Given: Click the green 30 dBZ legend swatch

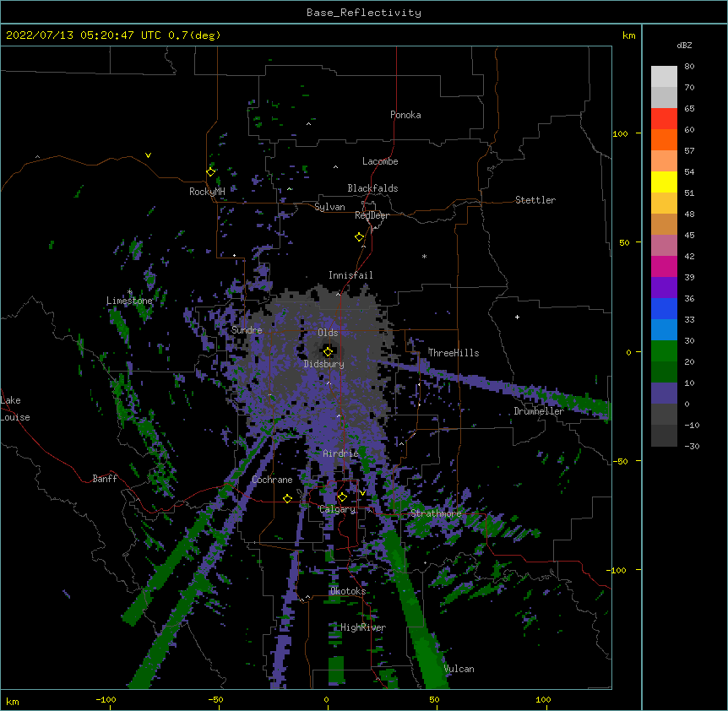Looking at the screenshot, I should pyautogui.click(x=664, y=351).
